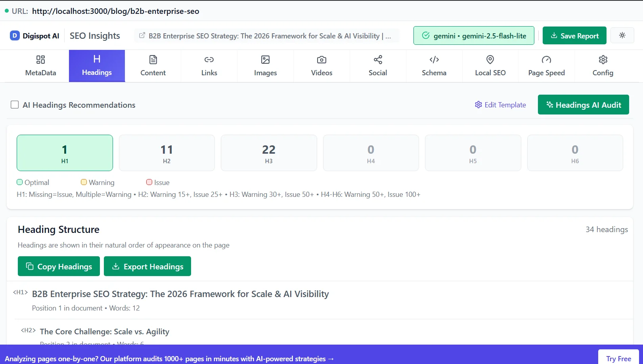The height and width of the screenshot is (364, 643).
Task: Click the Export Headings button
Action: [147, 267]
